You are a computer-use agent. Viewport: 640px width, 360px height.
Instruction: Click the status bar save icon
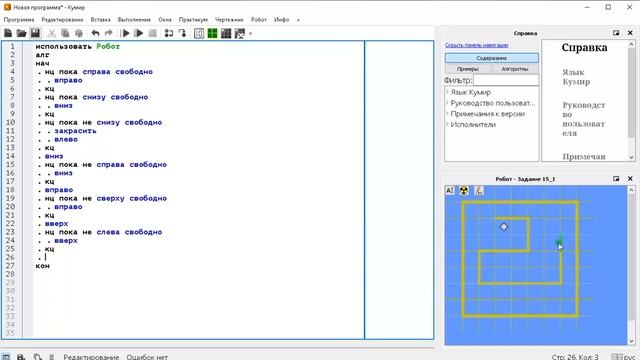pos(21,357)
